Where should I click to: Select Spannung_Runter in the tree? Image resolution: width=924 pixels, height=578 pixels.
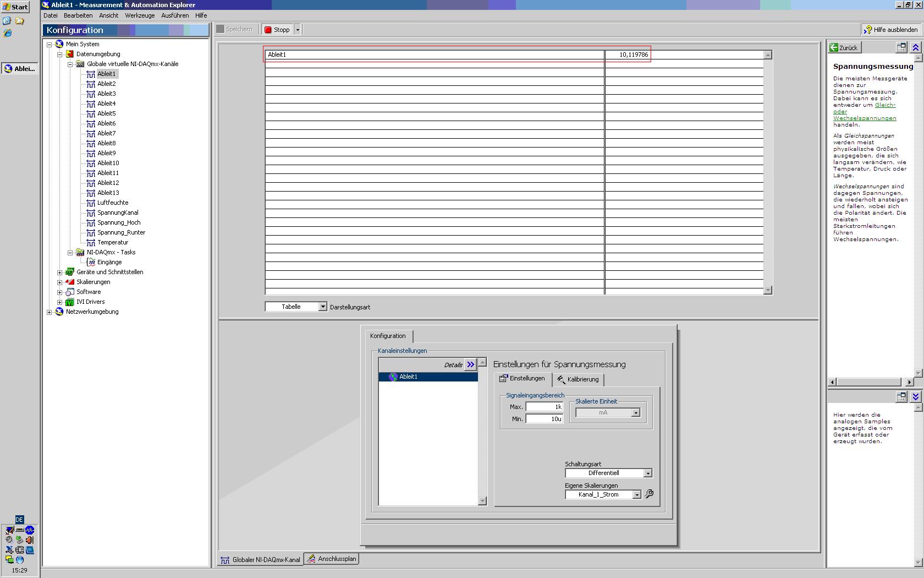[x=121, y=232]
